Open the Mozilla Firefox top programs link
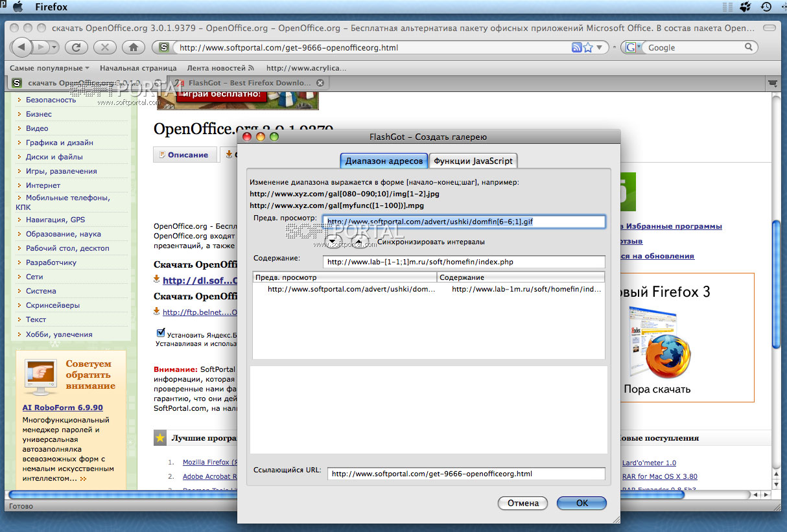The height and width of the screenshot is (532, 787). click(209, 463)
